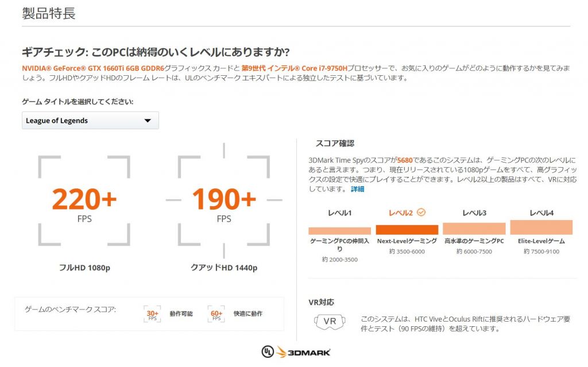Click the 約 6000-7500 score range

[x=474, y=252]
